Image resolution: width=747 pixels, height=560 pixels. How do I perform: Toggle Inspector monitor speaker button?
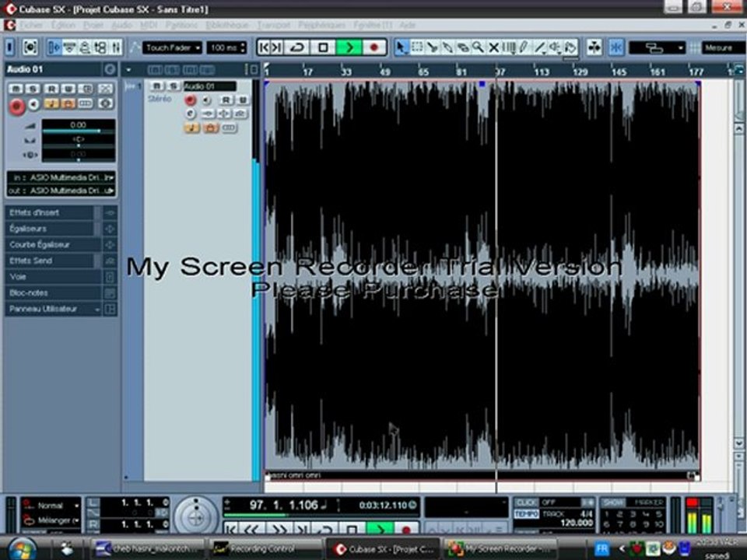tap(33, 104)
